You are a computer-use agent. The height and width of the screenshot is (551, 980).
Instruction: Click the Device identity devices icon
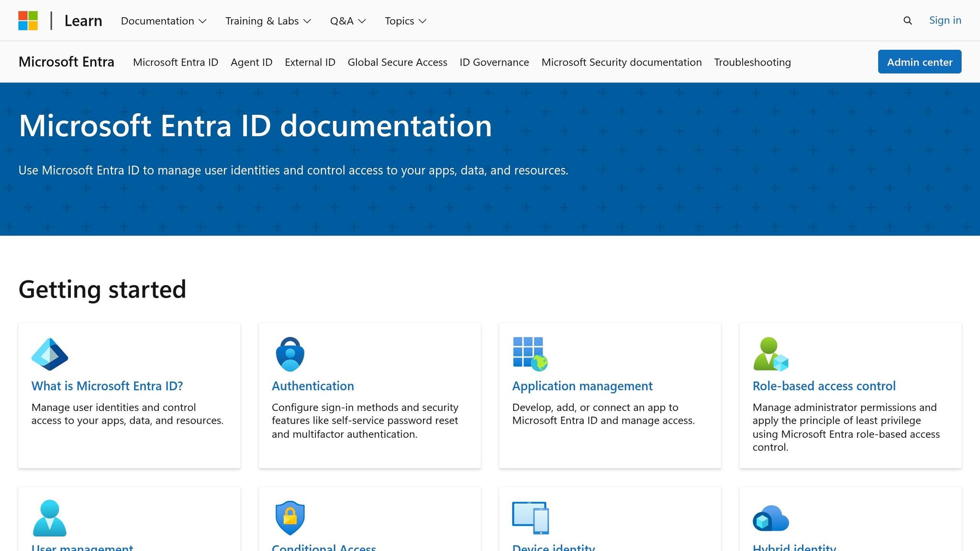pos(530,518)
